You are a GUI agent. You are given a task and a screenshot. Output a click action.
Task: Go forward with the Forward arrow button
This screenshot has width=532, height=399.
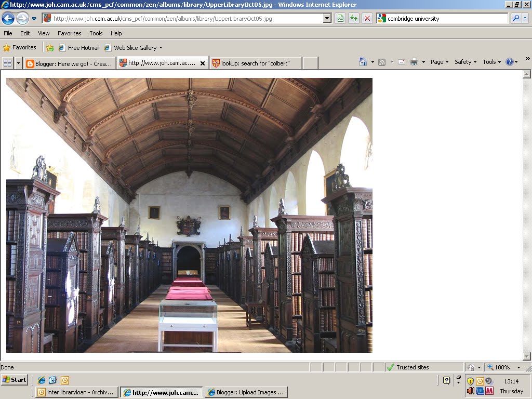(x=23, y=18)
